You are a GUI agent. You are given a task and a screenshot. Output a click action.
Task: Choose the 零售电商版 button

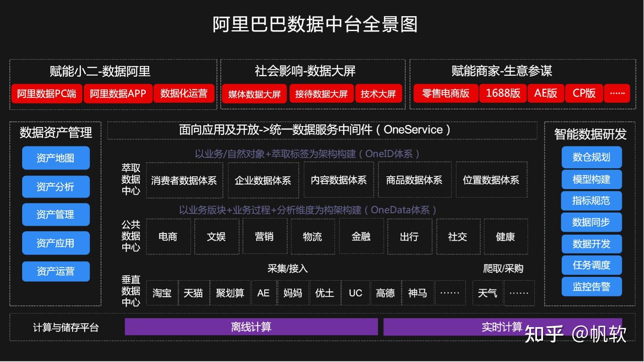tap(446, 94)
